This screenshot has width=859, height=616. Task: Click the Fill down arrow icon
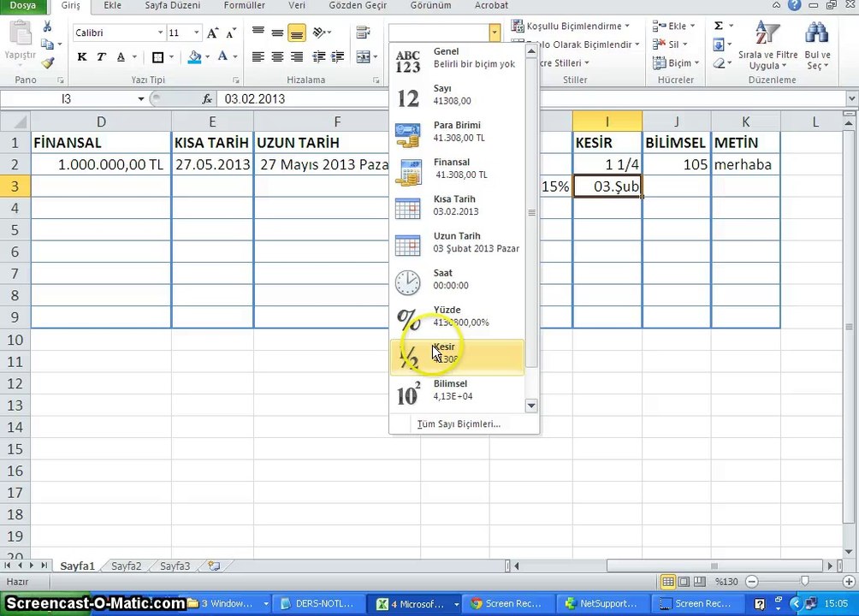point(719,44)
